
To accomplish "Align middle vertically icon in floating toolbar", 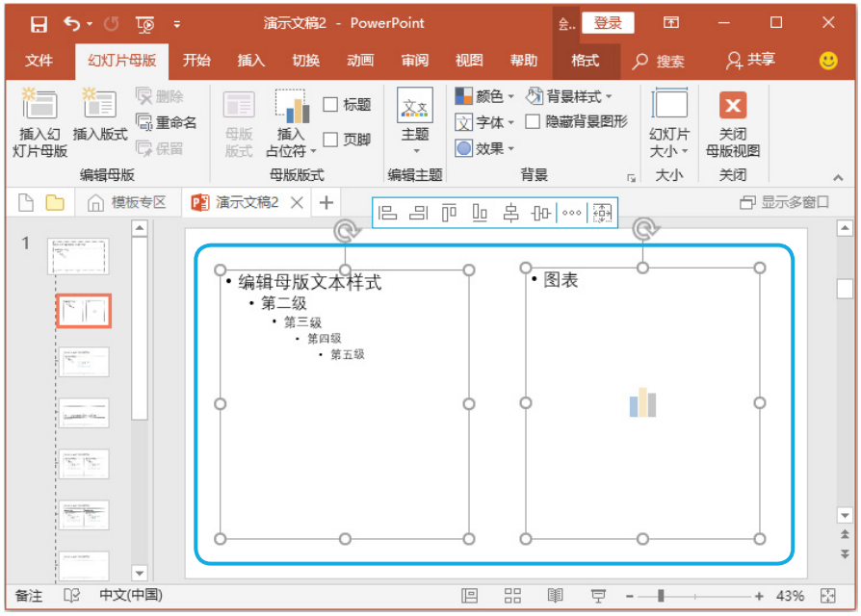I will [541, 213].
